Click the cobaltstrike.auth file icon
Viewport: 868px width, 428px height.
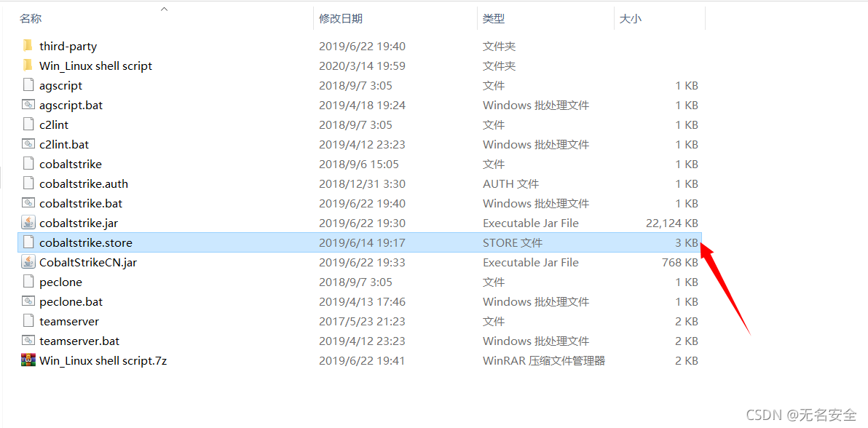28,183
